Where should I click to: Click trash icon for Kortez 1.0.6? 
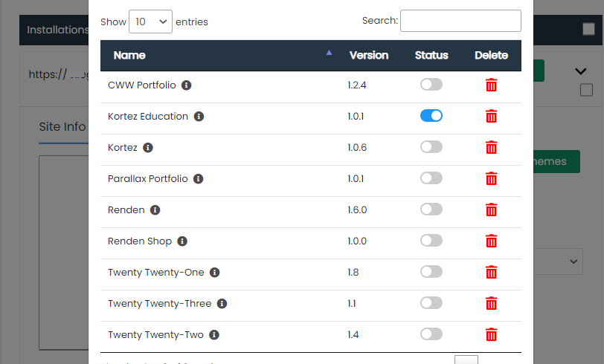pos(491,147)
